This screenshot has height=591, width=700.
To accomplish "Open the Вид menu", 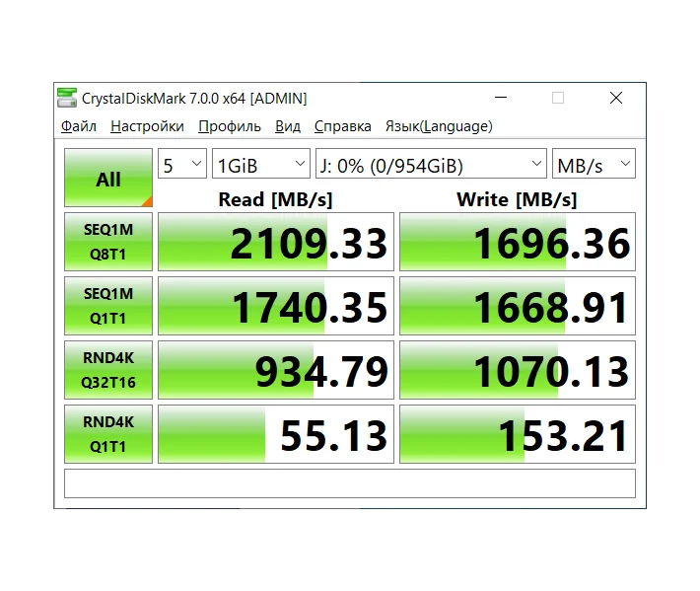I will point(288,126).
